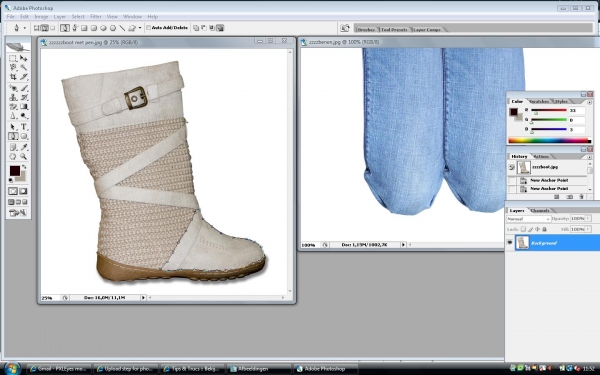Choose the Freeform Pen in options bar
Screen dimensions: 600x375
click(75, 28)
